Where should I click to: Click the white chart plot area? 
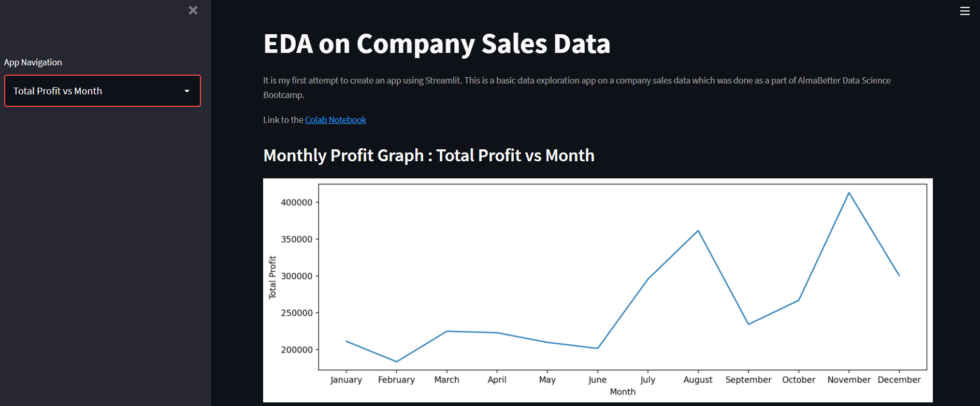point(466,233)
